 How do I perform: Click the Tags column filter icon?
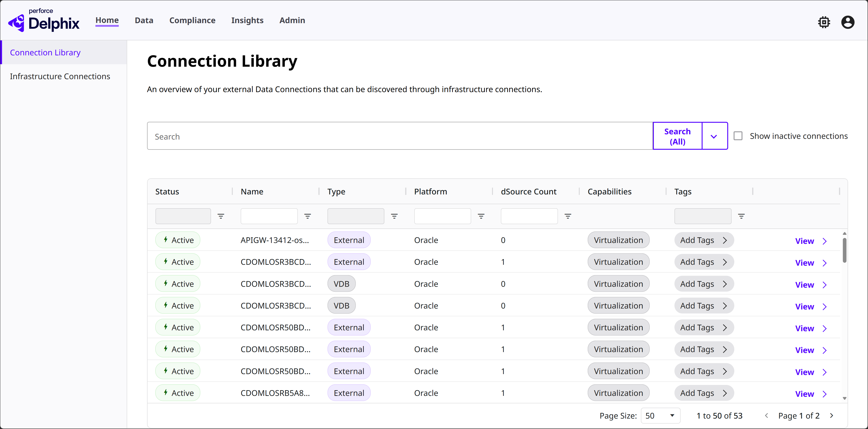[x=741, y=216]
